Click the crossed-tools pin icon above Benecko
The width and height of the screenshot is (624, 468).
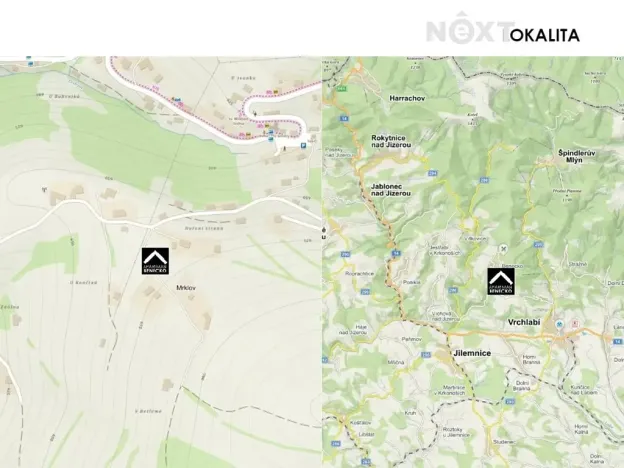point(503,249)
